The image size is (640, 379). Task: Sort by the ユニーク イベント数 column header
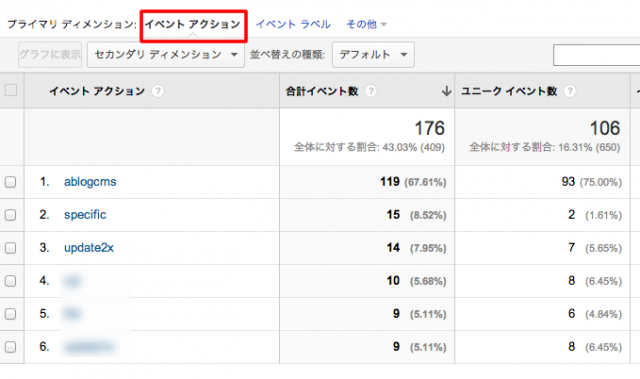point(509,91)
